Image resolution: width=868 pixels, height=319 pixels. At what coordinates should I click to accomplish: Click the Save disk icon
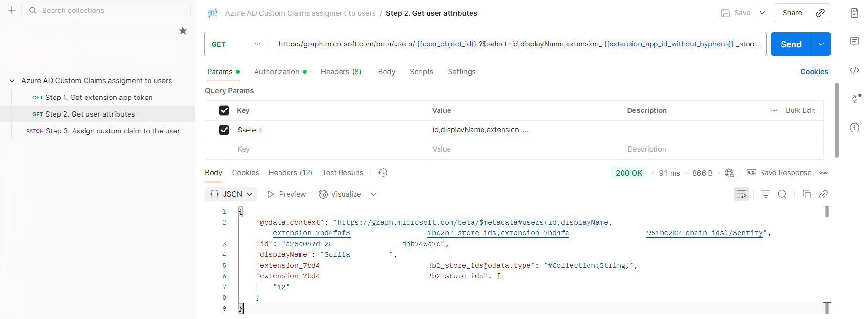click(726, 13)
